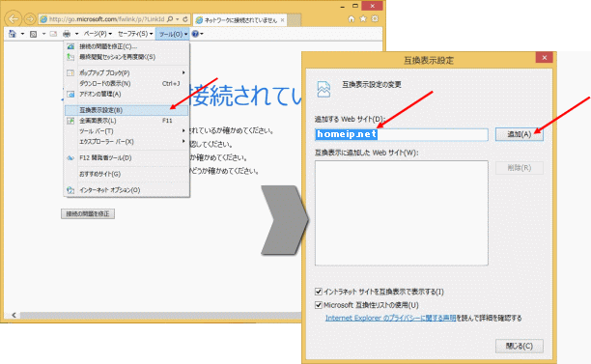Viewport: 591px width, 364px height.
Task: Expand the Help icon dropdown arrow
Action: [202, 34]
